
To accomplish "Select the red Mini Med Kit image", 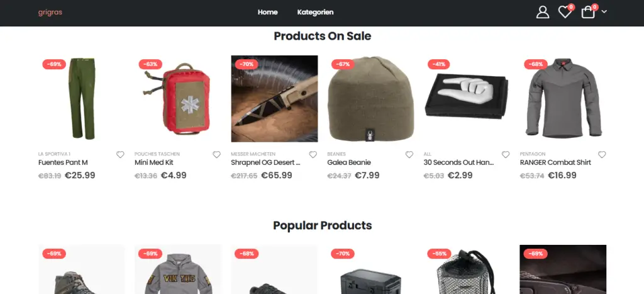I will click(x=178, y=99).
